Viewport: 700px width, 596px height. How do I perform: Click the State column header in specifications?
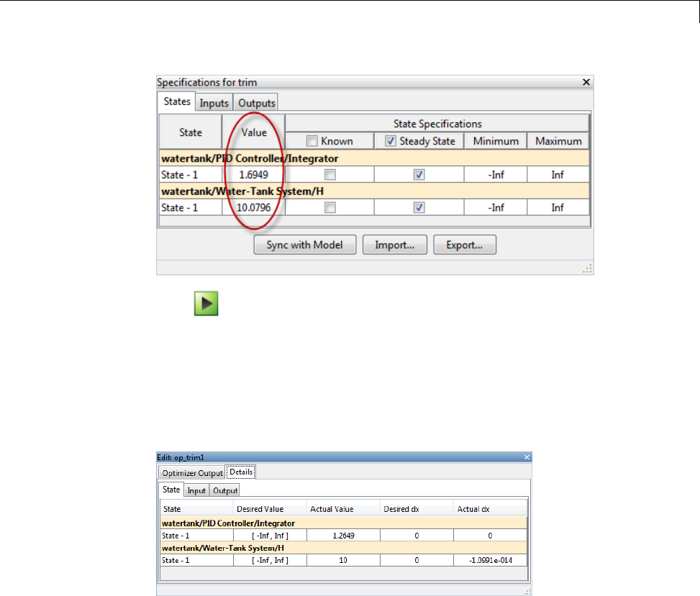pos(191,132)
